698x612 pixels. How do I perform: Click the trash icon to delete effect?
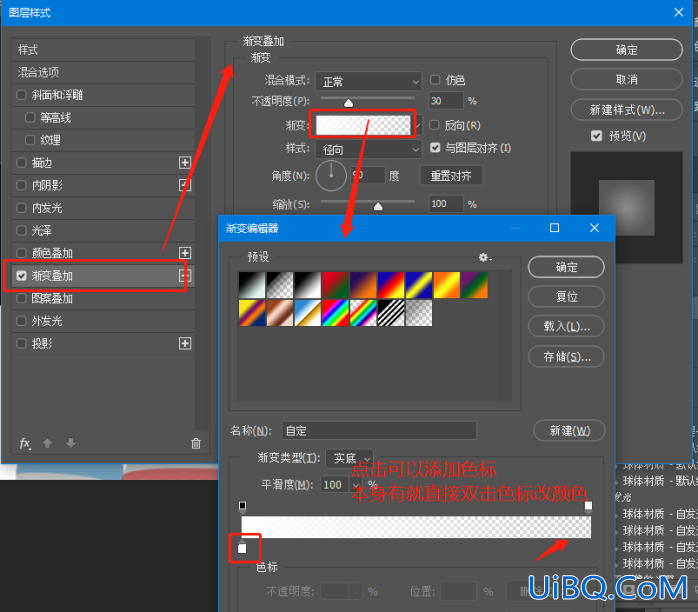pyautogui.click(x=196, y=443)
